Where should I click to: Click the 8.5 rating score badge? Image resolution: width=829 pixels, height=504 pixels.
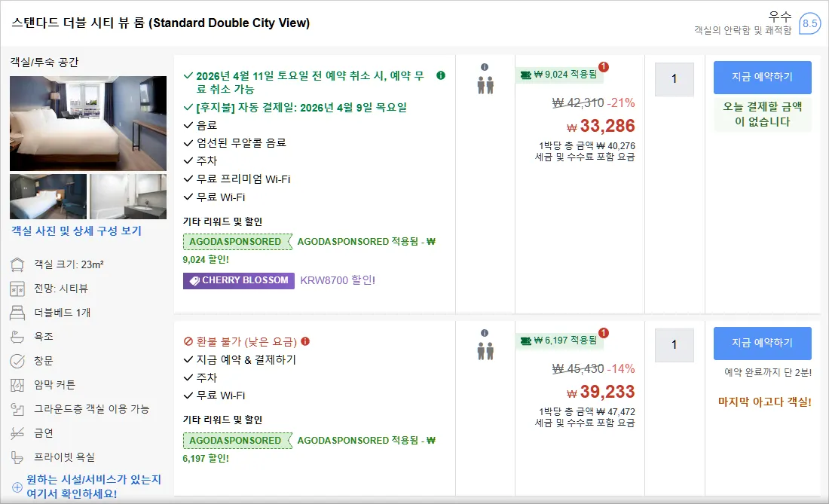pyautogui.click(x=809, y=23)
